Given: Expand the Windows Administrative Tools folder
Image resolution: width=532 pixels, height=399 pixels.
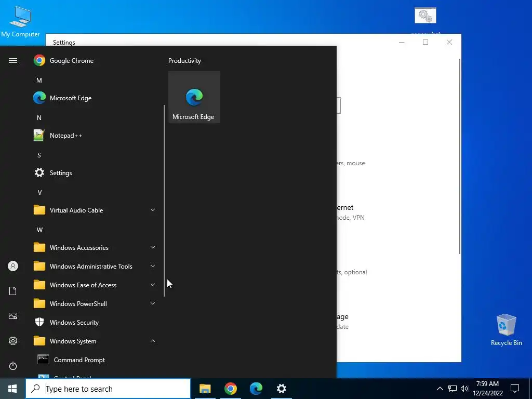Looking at the screenshot, I should (95, 267).
